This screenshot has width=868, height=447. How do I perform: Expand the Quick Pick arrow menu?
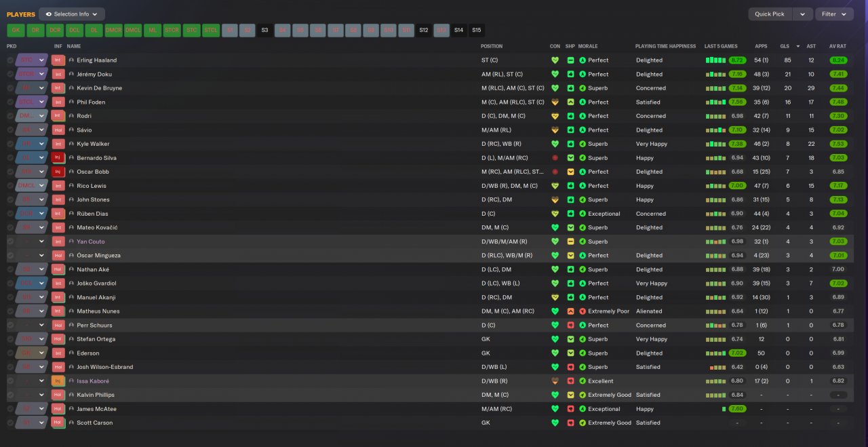803,14
